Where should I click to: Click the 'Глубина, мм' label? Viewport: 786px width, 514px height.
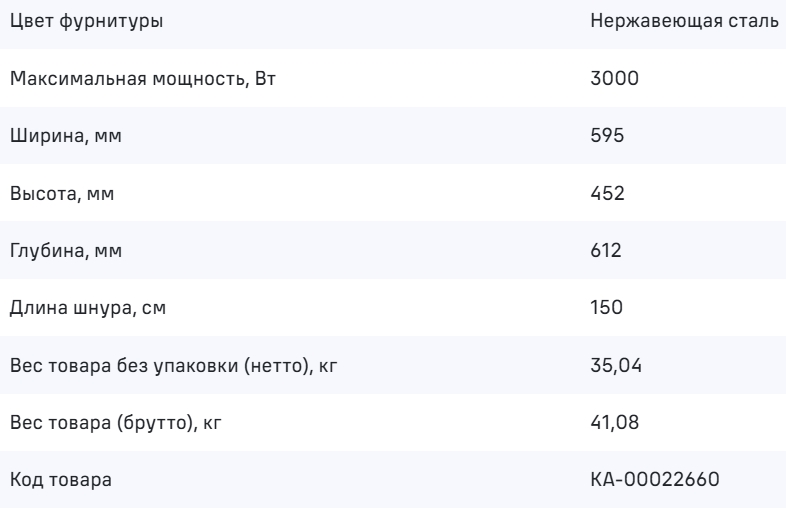pyautogui.click(x=67, y=250)
